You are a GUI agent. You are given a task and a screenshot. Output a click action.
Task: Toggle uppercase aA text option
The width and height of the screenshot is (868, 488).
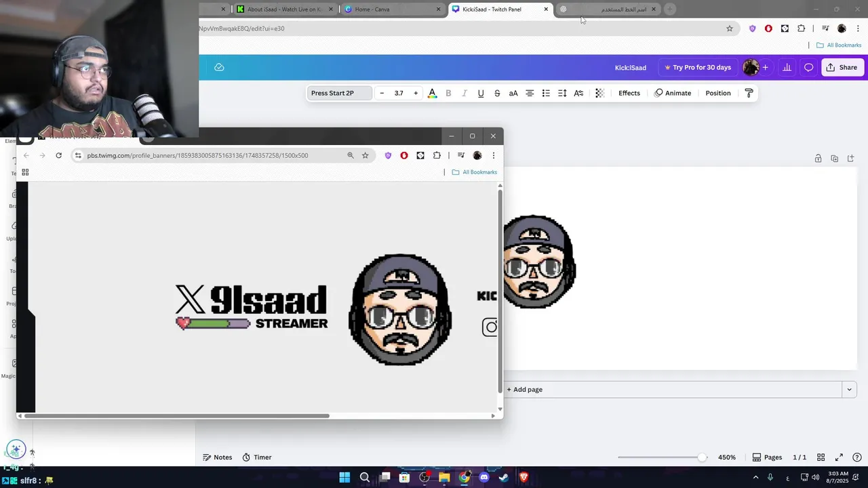click(x=513, y=93)
